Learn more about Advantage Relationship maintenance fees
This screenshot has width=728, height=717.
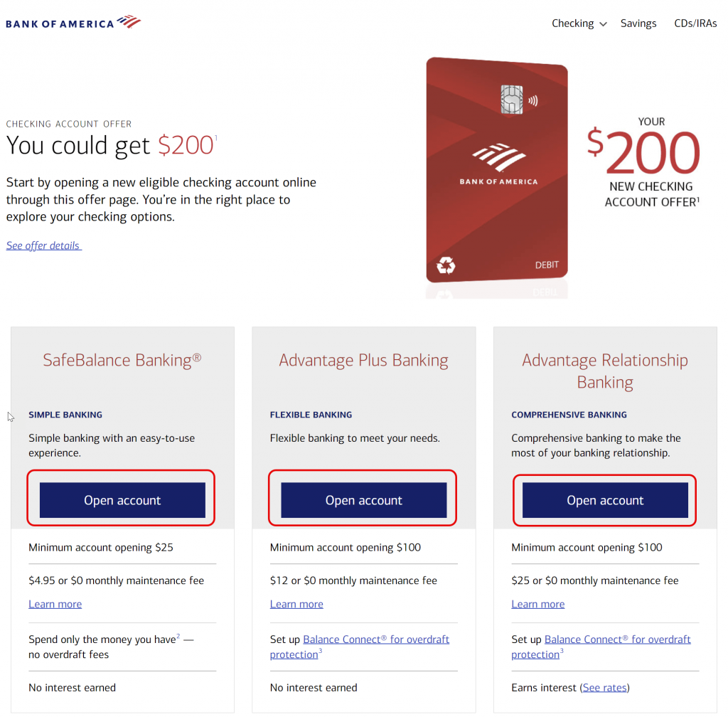pyautogui.click(x=537, y=603)
